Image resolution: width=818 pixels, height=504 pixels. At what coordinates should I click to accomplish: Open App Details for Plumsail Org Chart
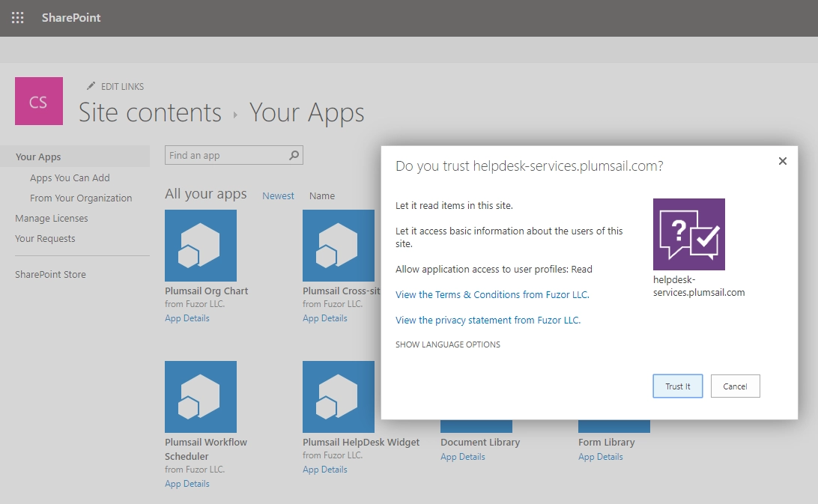point(187,318)
